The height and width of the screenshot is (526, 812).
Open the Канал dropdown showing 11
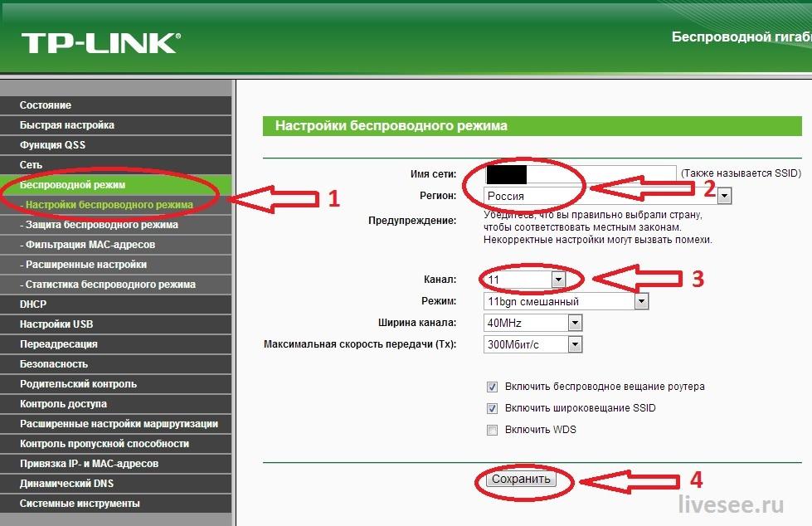tap(524, 280)
